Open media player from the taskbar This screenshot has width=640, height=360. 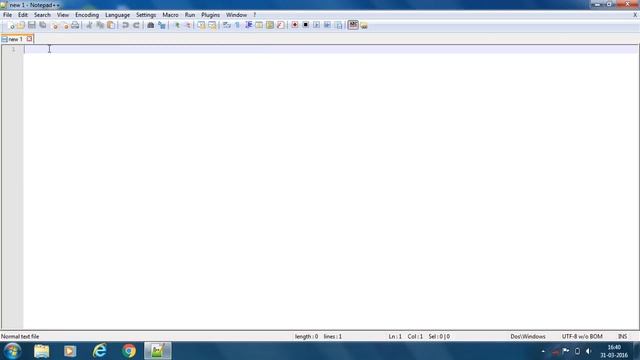(70, 351)
